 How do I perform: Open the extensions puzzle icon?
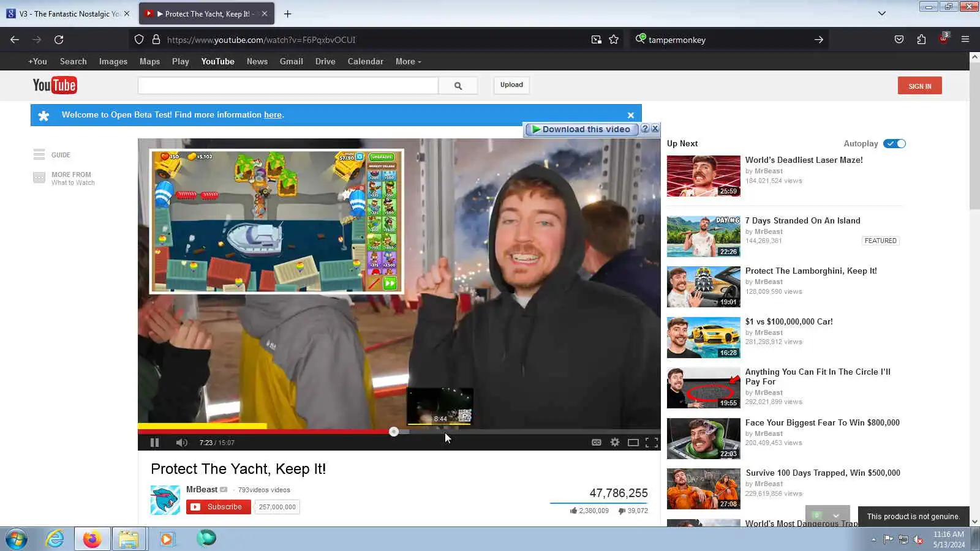[x=921, y=40]
